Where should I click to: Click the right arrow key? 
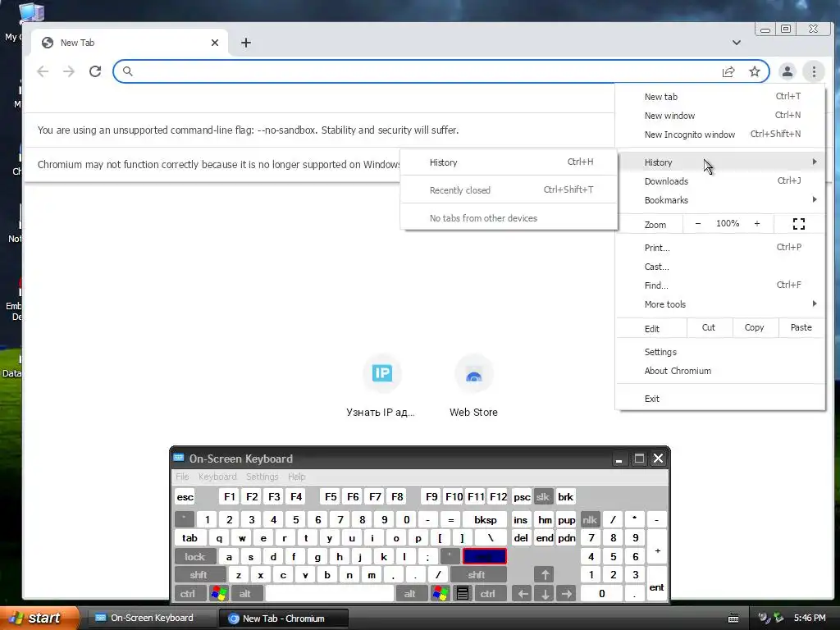point(566,594)
